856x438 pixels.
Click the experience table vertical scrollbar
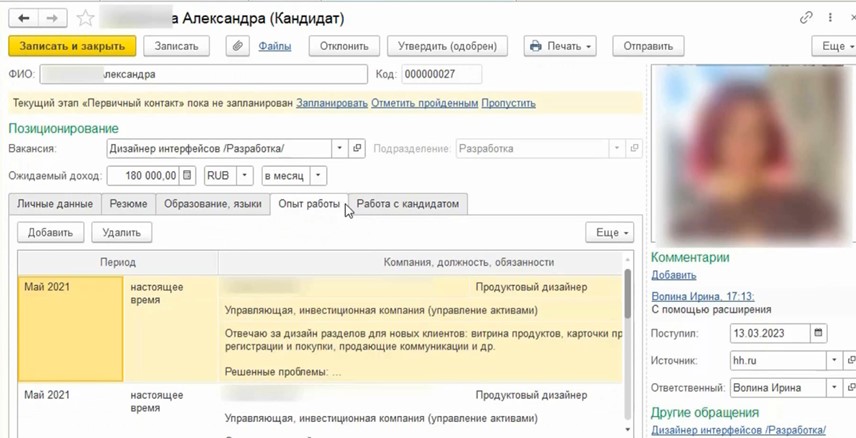(628, 295)
